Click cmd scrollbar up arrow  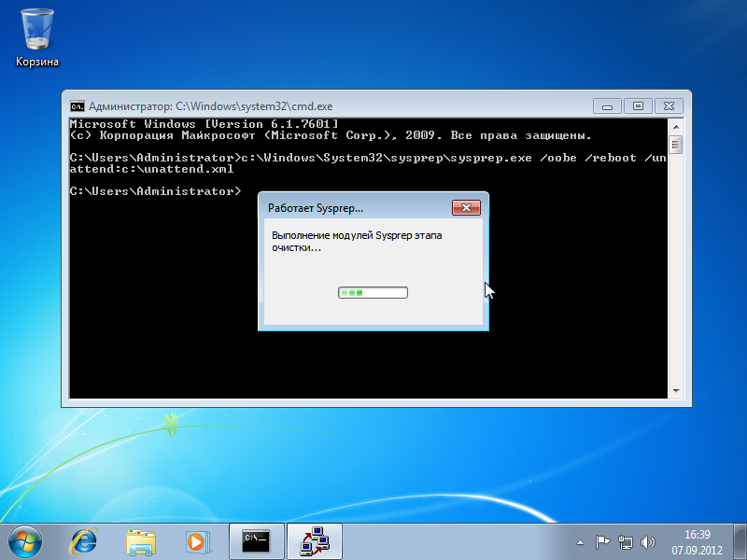[675, 127]
